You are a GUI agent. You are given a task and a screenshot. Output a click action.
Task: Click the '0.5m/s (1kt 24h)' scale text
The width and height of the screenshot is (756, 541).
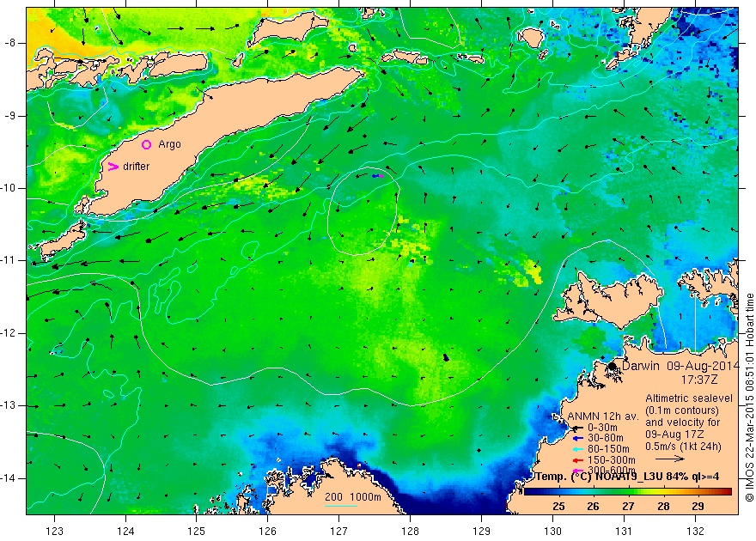click(x=683, y=447)
